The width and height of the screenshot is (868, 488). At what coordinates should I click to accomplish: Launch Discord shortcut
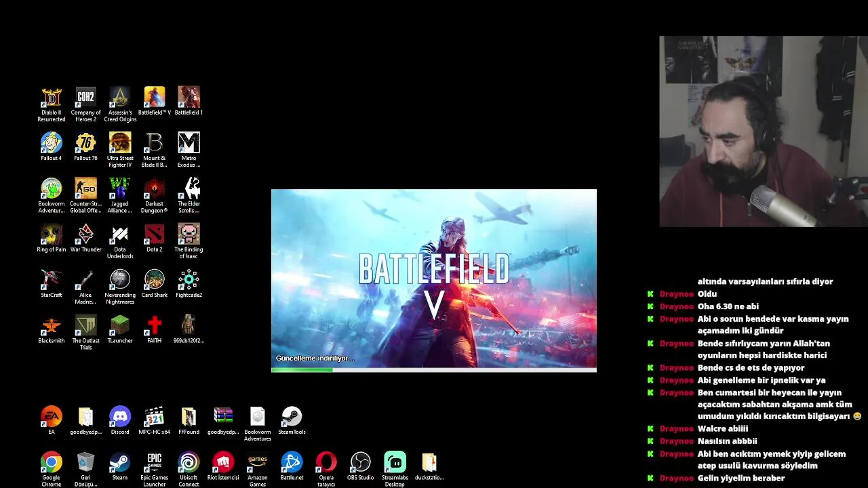coord(120,420)
